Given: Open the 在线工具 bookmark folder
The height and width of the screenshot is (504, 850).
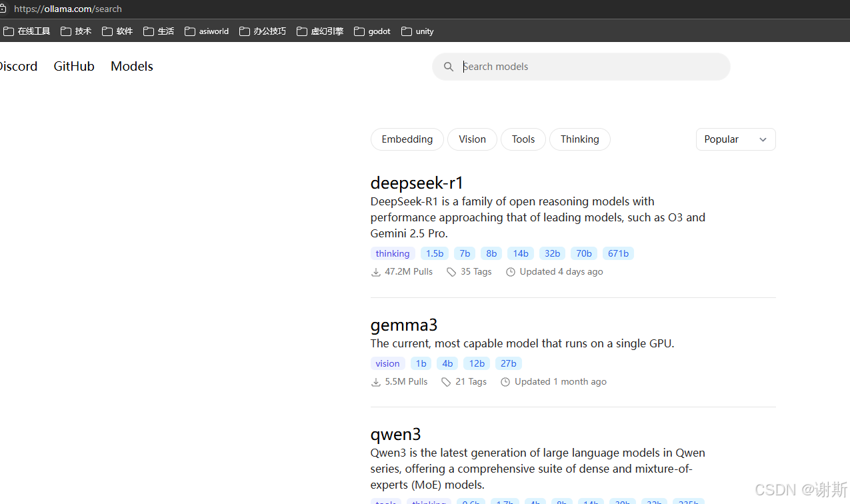Looking at the screenshot, I should tap(27, 31).
